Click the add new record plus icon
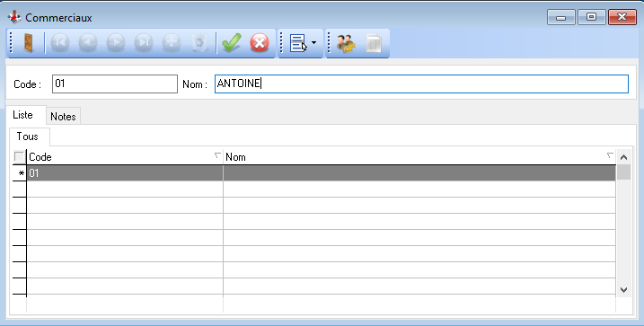 pos(172,43)
